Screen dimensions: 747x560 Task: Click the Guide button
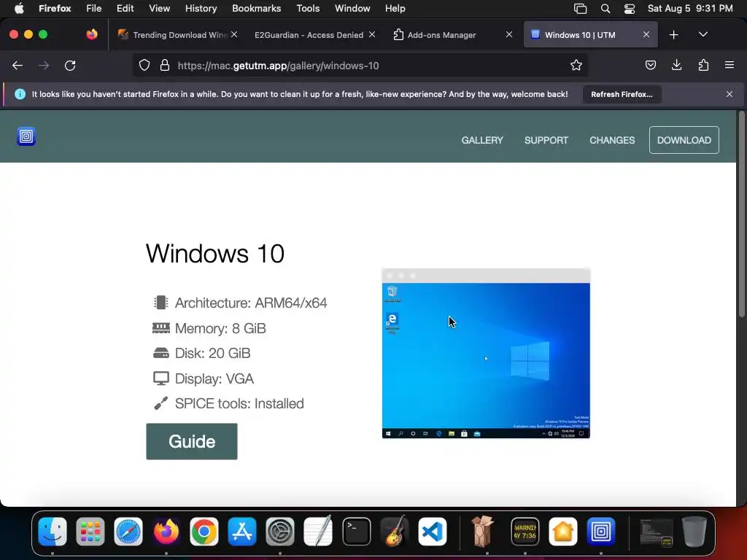[x=192, y=441]
